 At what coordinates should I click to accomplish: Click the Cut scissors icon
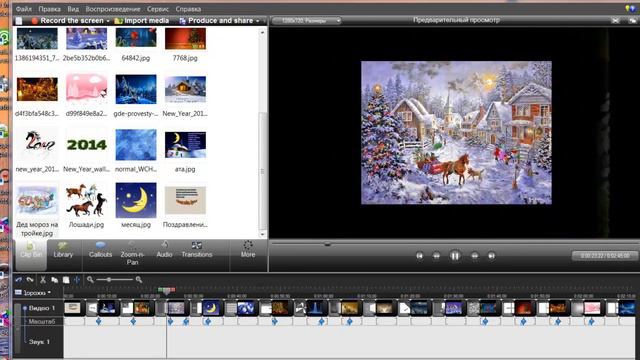pos(43,280)
